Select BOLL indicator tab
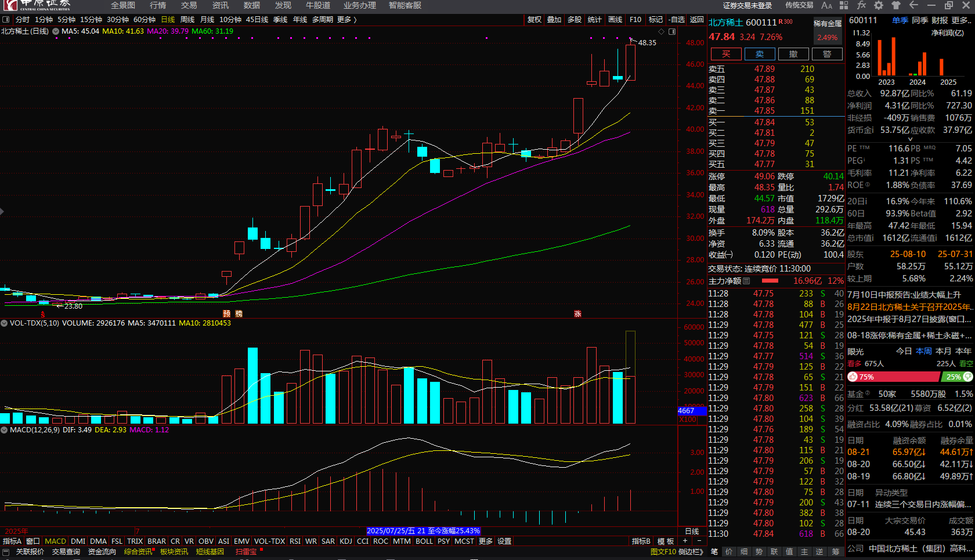This screenshot has width=975, height=560. (x=424, y=541)
